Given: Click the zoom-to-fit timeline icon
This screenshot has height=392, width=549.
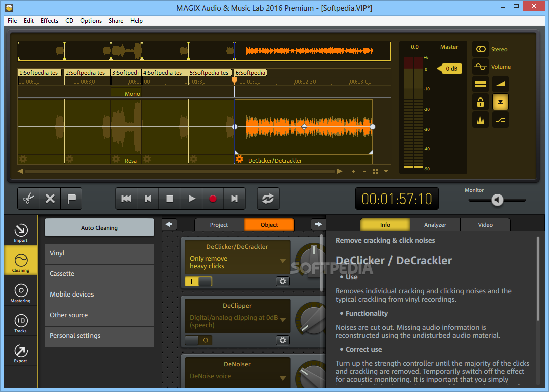Looking at the screenshot, I should (x=376, y=171).
